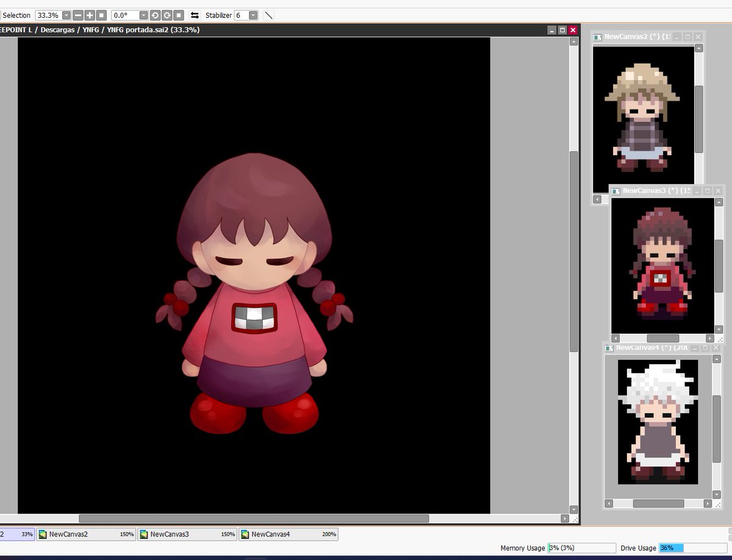
Task: Click the zoom out minus button
Action: [78, 15]
